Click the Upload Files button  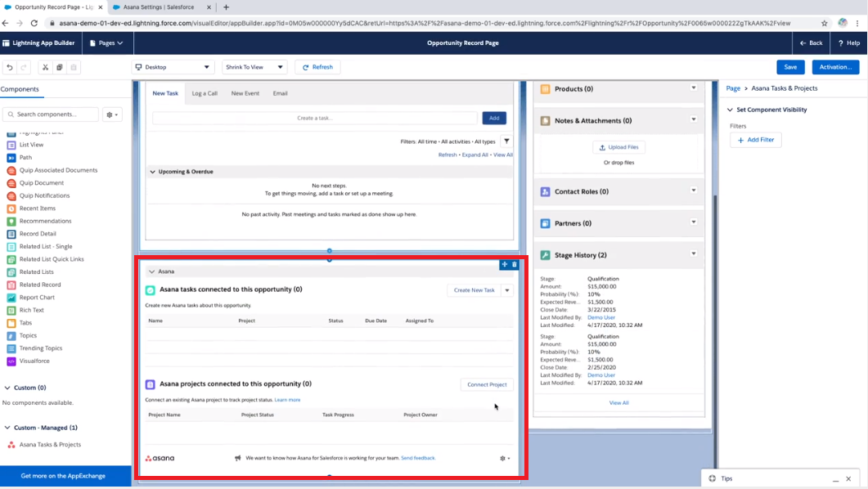619,147
